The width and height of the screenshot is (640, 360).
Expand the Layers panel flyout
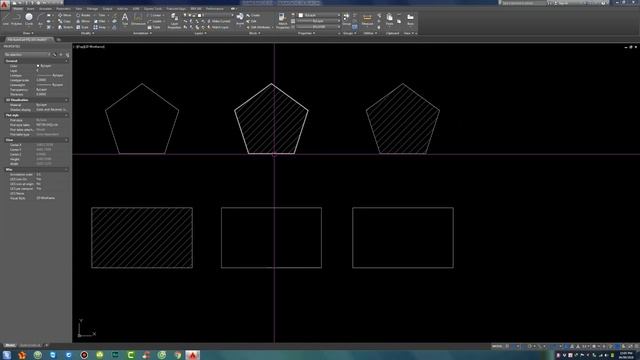[200, 33]
